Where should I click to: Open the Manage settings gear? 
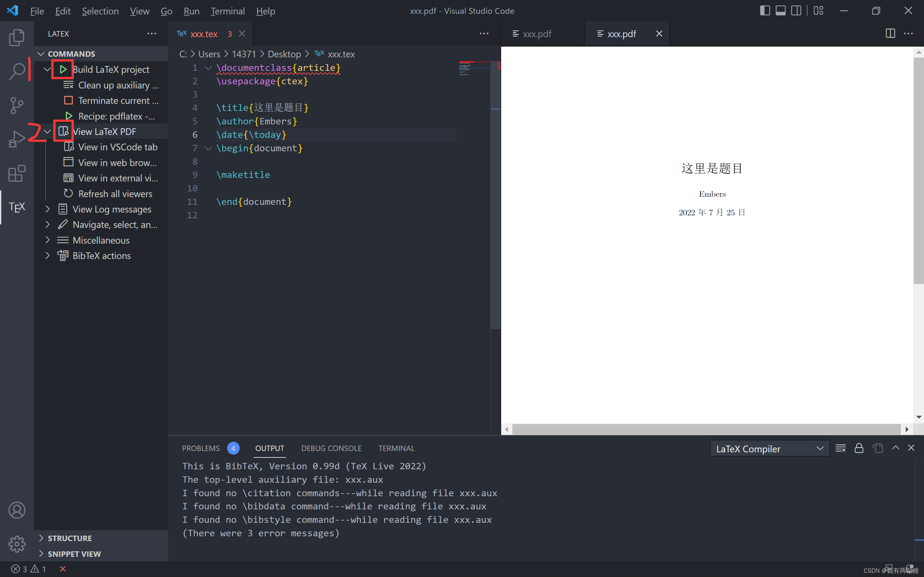click(17, 544)
